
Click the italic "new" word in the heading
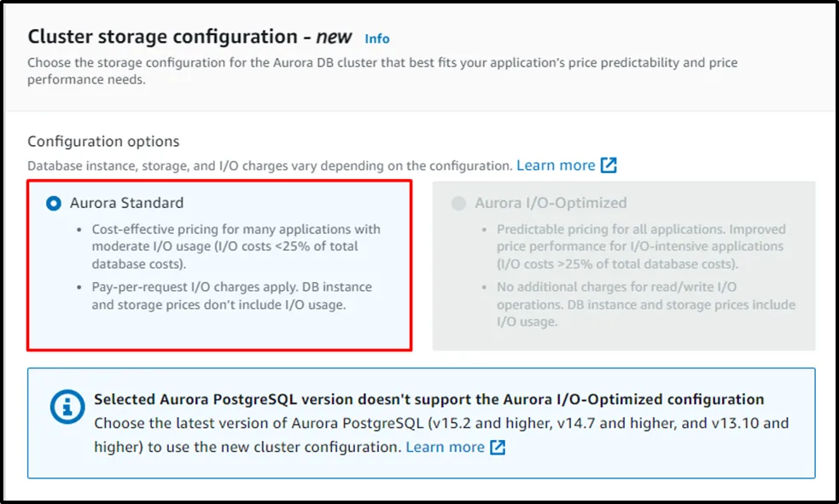coord(334,37)
